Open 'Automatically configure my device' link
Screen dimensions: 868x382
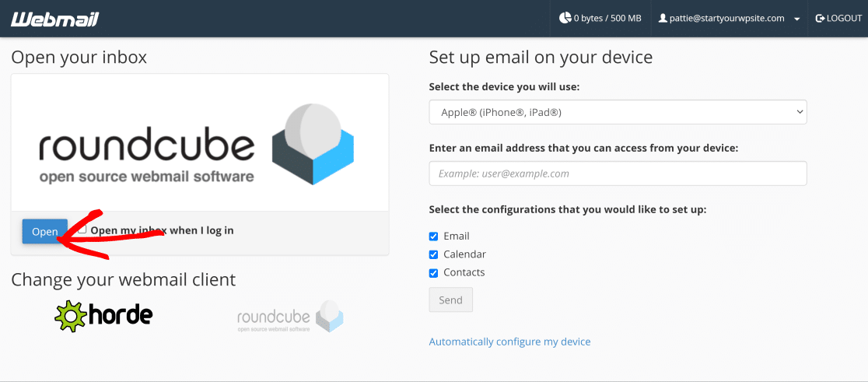(x=509, y=342)
